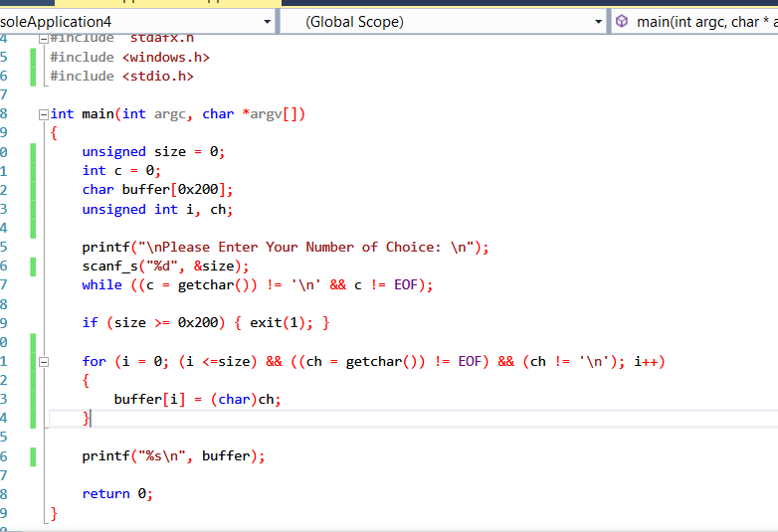The image size is (778, 532).
Task: Collapse the int main function block
Action: 42,114
